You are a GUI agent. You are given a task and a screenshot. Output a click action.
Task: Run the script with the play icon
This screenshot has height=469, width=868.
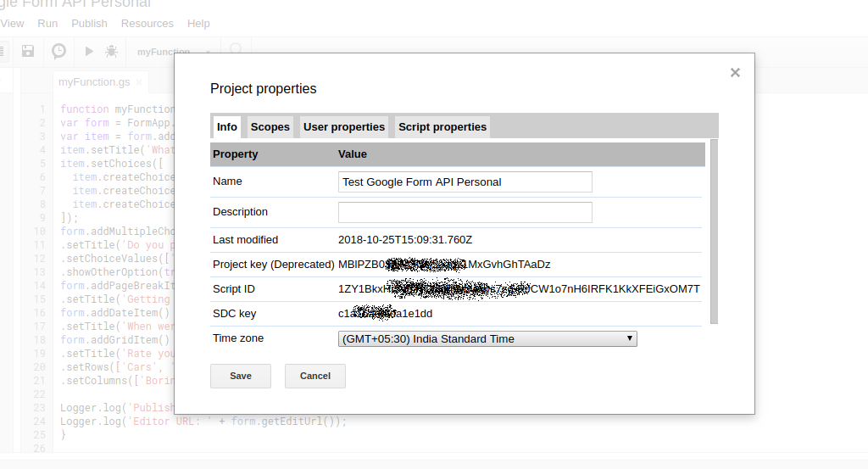[88, 52]
